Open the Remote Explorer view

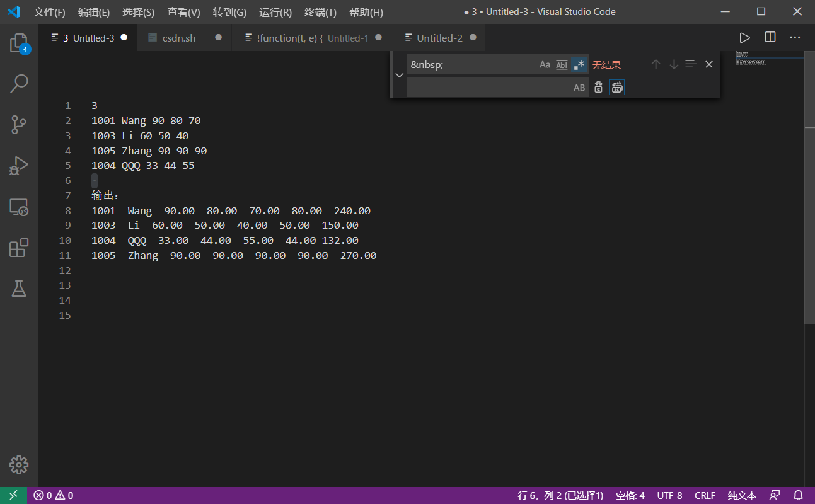pos(19,207)
